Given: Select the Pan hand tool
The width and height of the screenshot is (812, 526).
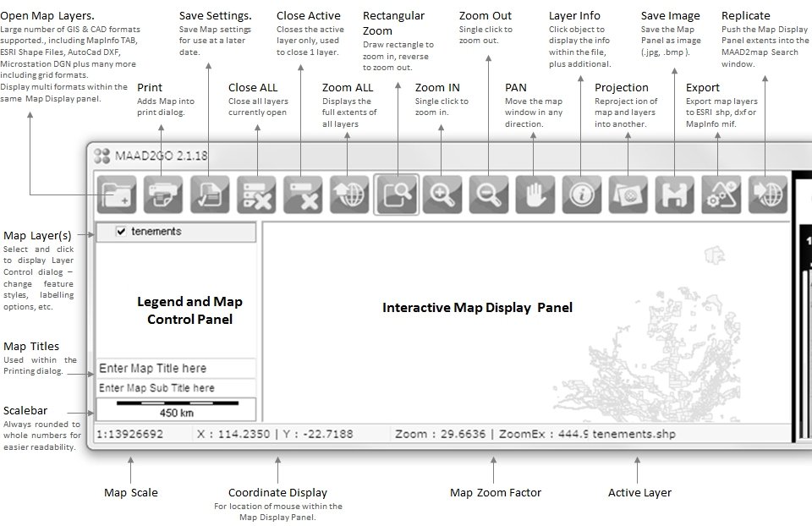Looking at the screenshot, I should pos(535,195).
